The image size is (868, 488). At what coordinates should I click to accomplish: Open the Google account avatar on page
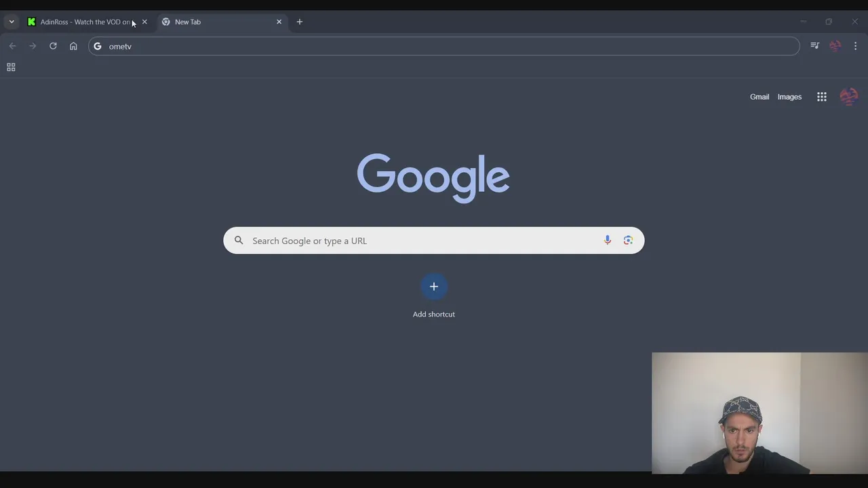848,97
